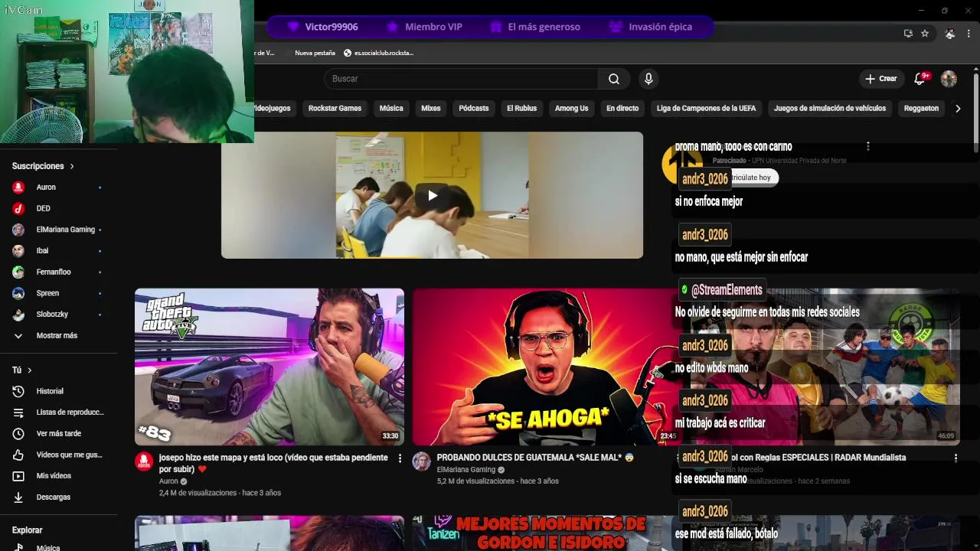The width and height of the screenshot is (980, 551).
Task: Select the Mixes filter chip
Action: pos(431,109)
